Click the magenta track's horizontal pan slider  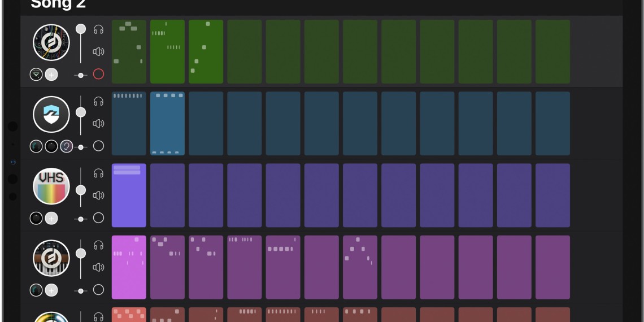tap(80, 291)
